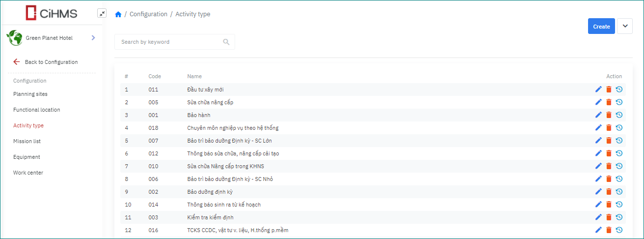Viewport: 644px width, 239px height.
Task: Click the CiHMS logo
Action: (52, 13)
